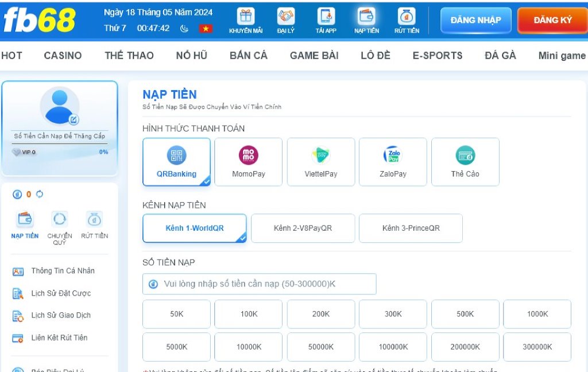Open the E-SPORTS menu
The width and height of the screenshot is (588, 372).
pyautogui.click(x=438, y=55)
